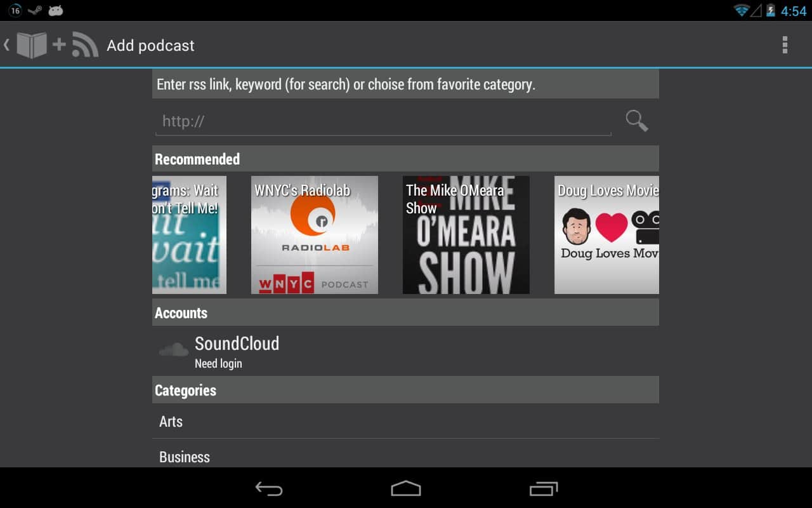Open the three-dot overflow menu
This screenshot has width=812, height=508.
coord(785,45)
